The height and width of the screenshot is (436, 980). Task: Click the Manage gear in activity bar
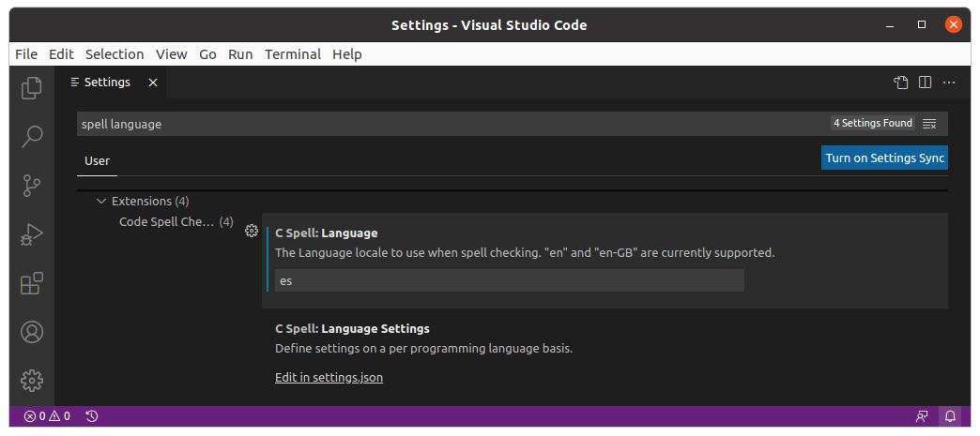click(x=32, y=380)
